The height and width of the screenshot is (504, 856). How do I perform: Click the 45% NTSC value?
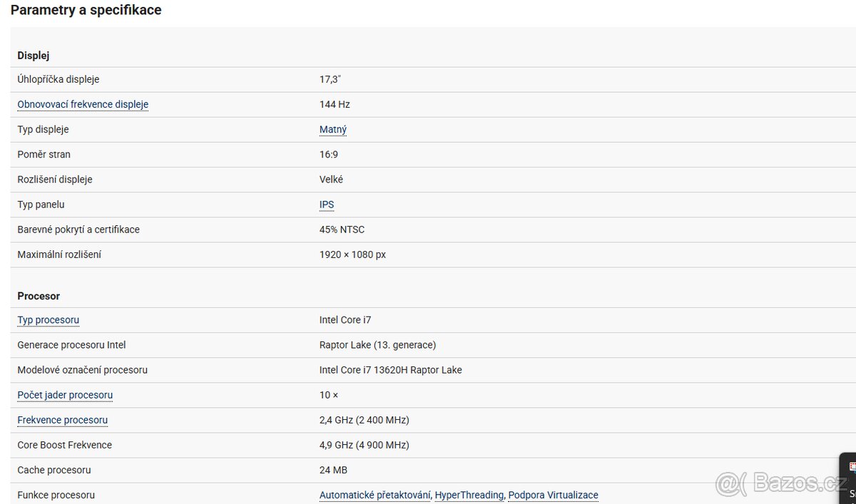(342, 230)
